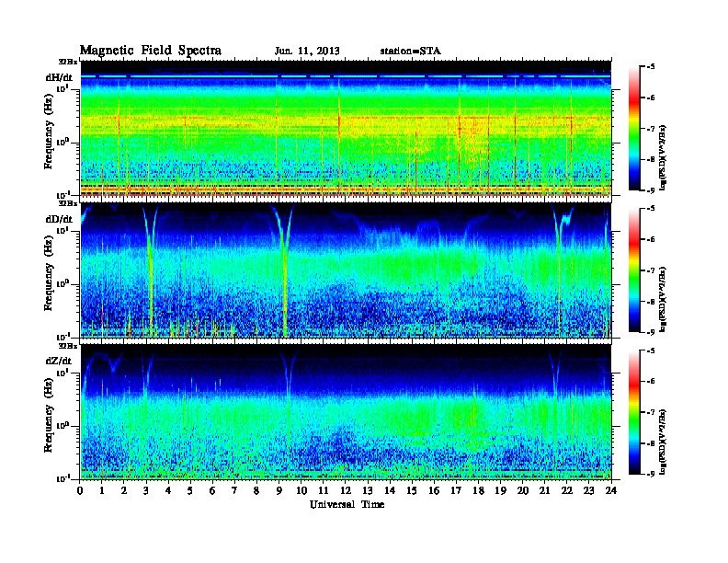The image size is (728, 563).
Task: Click hour '5' on Universal Time axis
Action: [190, 490]
